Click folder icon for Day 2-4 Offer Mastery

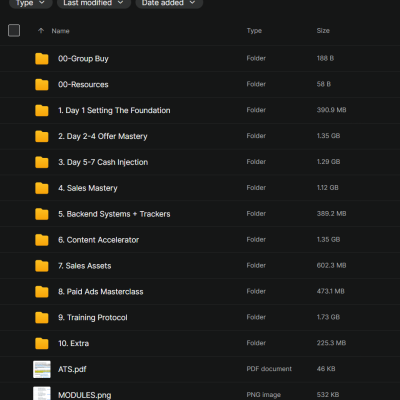click(x=42, y=136)
